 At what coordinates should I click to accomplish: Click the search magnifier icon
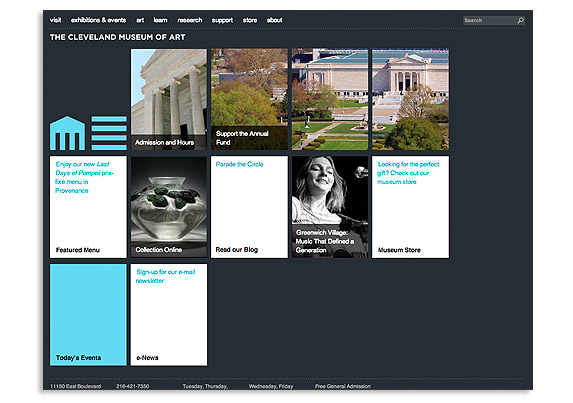pyautogui.click(x=521, y=20)
